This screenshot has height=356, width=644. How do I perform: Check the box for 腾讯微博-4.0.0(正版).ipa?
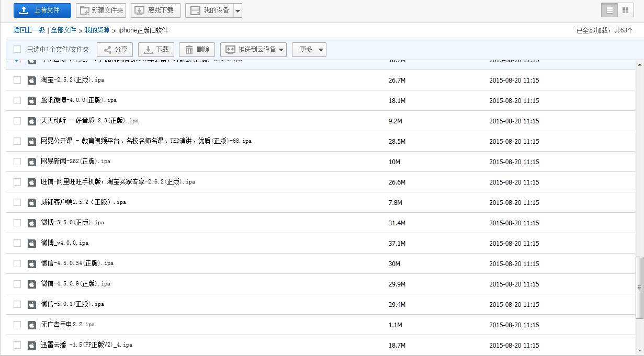click(17, 100)
